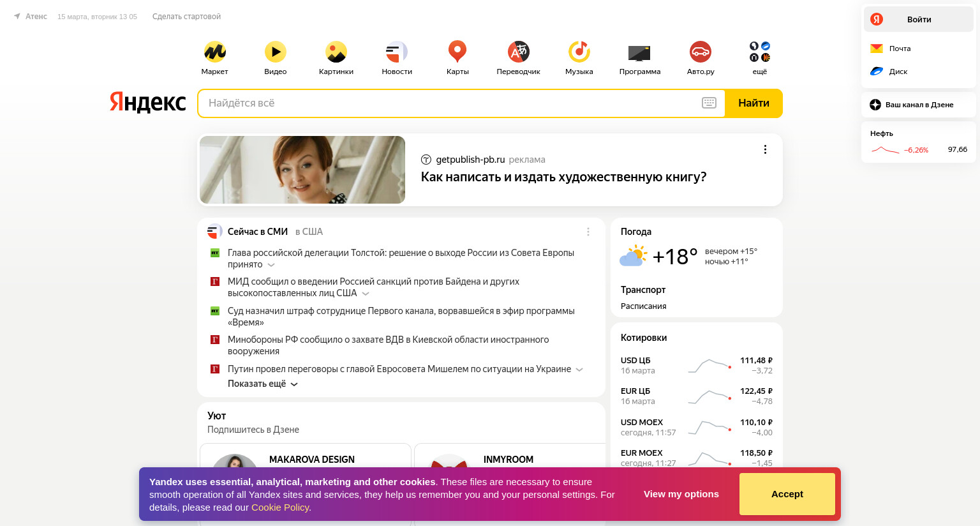980x526 pixels.
Task: Switch to the в США news tab
Action: pyautogui.click(x=309, y=232)
